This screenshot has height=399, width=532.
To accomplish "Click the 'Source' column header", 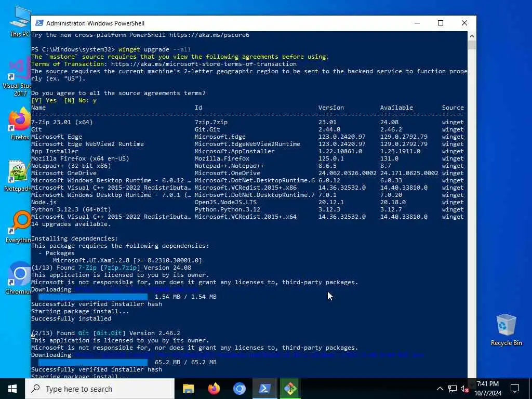I will [x=453, y=108].
